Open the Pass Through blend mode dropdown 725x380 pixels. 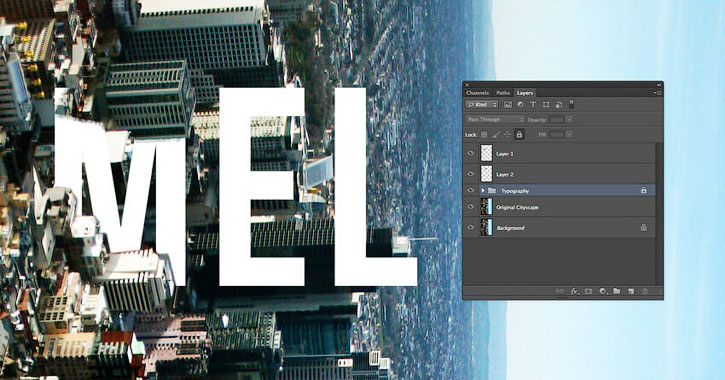click(495, 120)
